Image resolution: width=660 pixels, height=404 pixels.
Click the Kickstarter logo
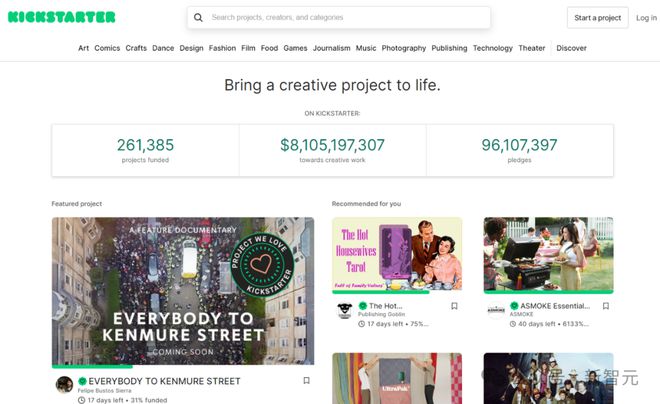point(61,17)
